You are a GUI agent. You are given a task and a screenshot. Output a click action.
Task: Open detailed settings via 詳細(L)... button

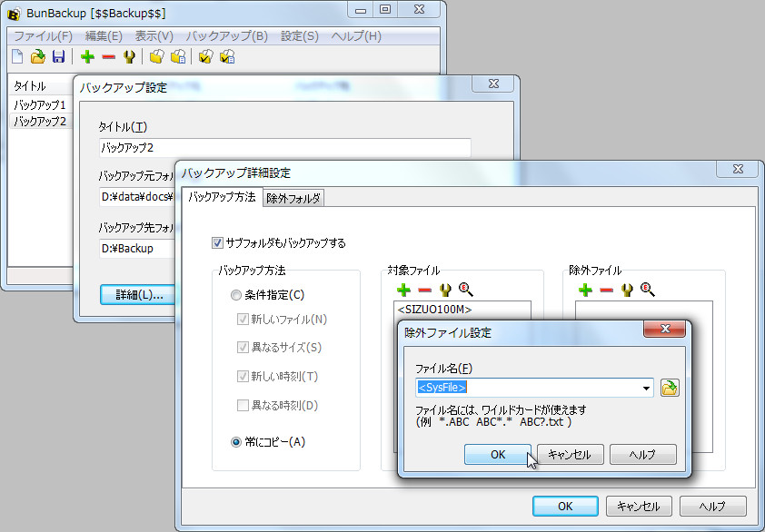click(137, 294)
